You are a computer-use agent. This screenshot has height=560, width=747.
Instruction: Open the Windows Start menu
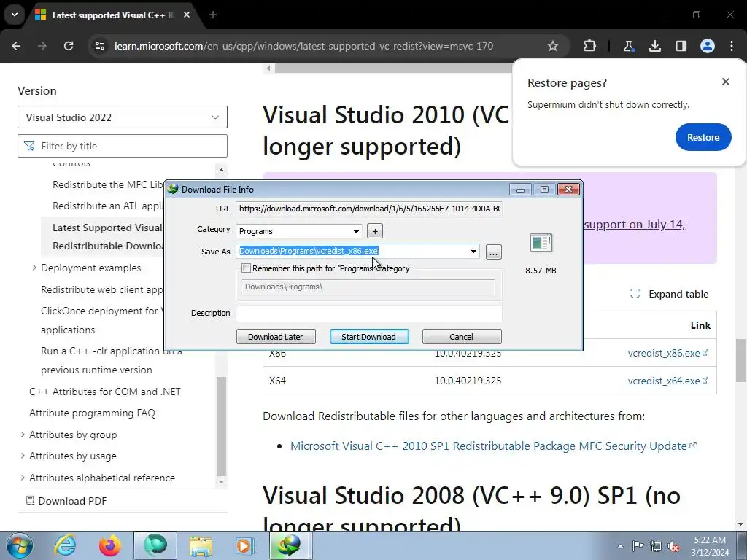tap(19, 545)
